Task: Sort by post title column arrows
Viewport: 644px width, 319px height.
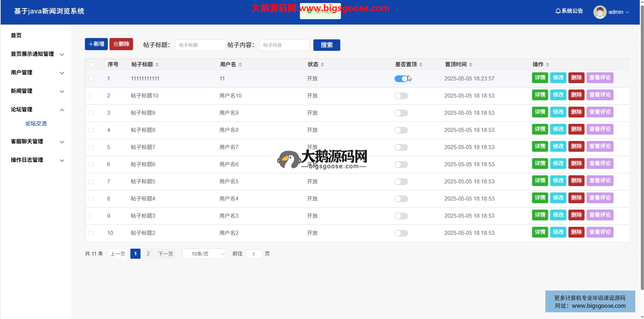Action: [x=157, y=65]
